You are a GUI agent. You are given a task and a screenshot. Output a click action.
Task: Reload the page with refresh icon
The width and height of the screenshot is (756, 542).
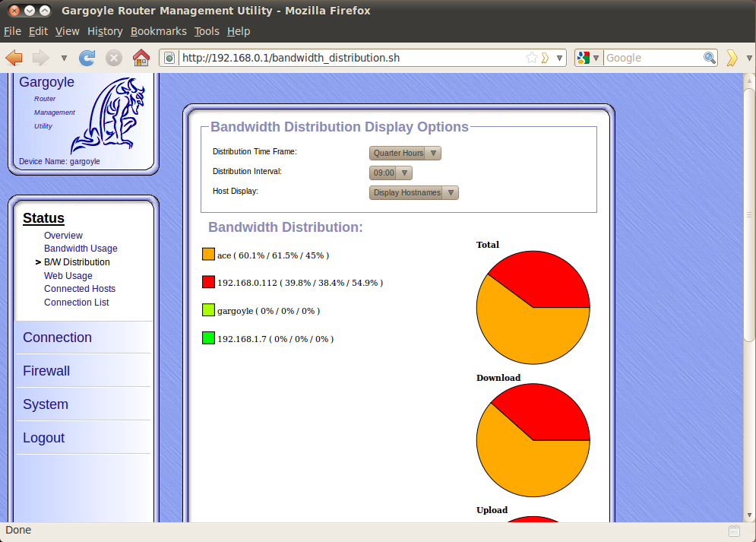click(87, 58)
